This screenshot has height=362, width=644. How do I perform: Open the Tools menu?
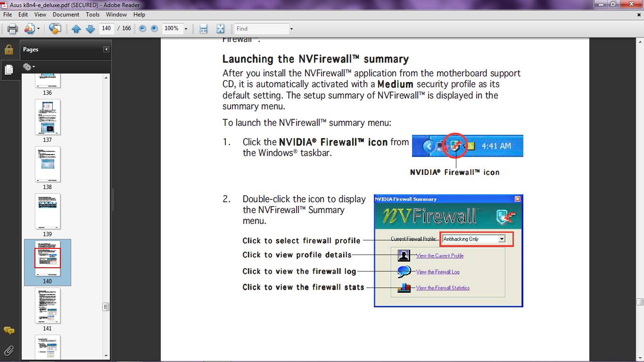[x=93, y=15]
